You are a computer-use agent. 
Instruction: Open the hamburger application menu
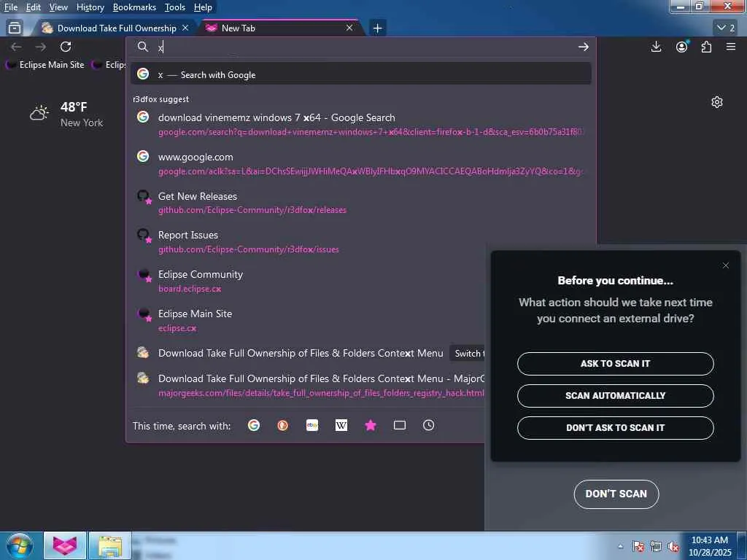tap(731, 47)
